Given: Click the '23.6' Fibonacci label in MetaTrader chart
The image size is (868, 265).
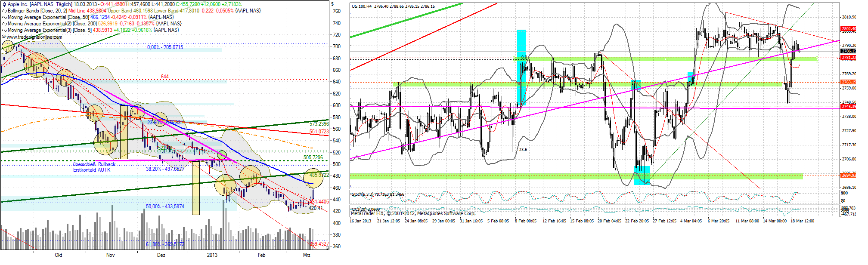Looking at the screenshot, I should click(x=523, y=150).
